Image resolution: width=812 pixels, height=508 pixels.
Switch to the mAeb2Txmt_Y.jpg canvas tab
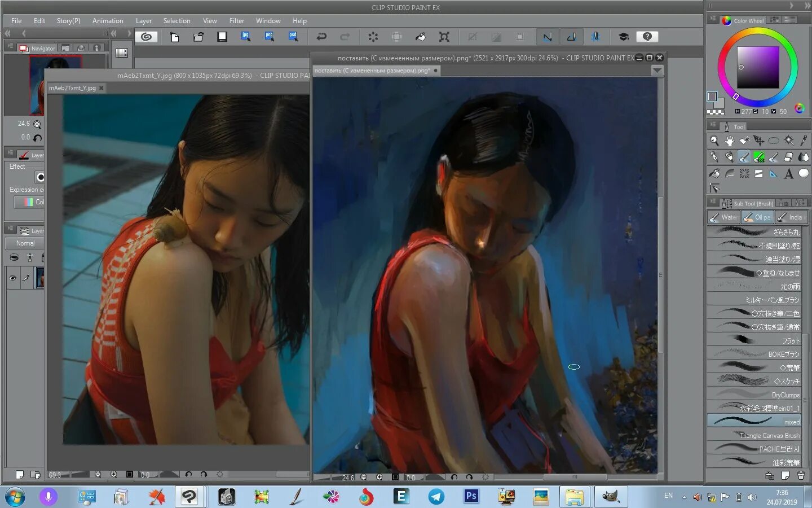point(72,88)
